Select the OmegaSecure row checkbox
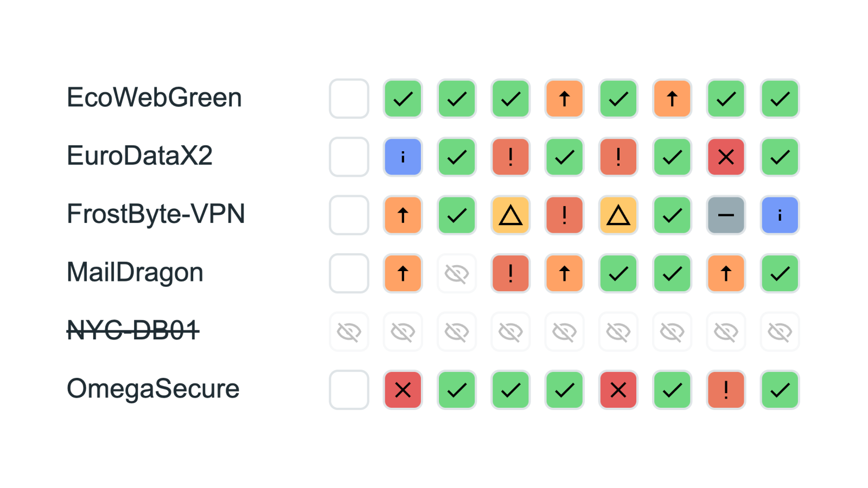 [x=349, y=390]
